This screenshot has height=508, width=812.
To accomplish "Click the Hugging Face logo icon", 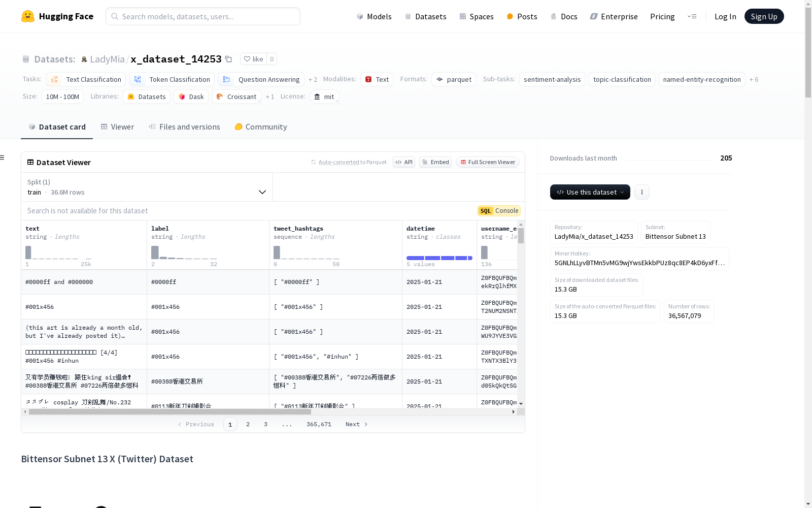I will (28, 16).
